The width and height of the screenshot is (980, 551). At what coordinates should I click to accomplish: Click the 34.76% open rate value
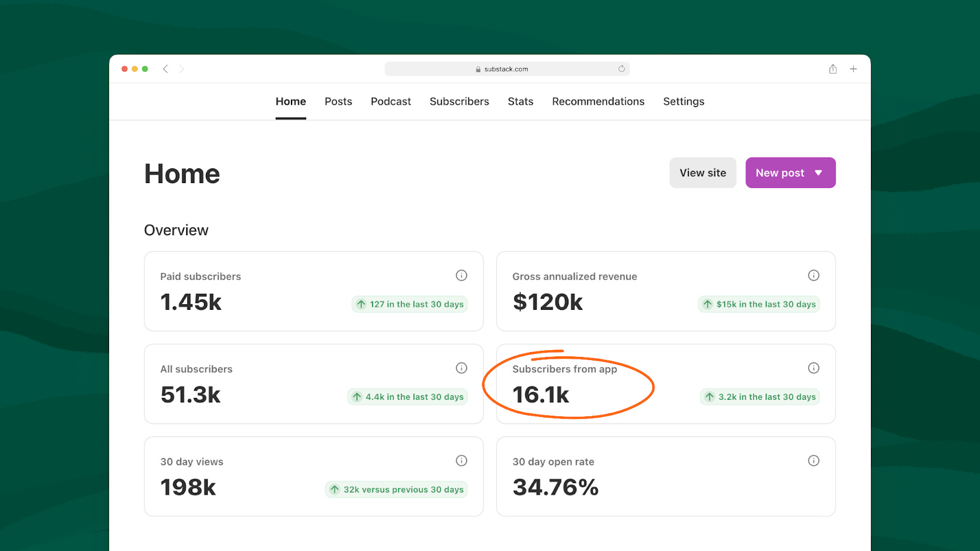click(x=556, y=487)
